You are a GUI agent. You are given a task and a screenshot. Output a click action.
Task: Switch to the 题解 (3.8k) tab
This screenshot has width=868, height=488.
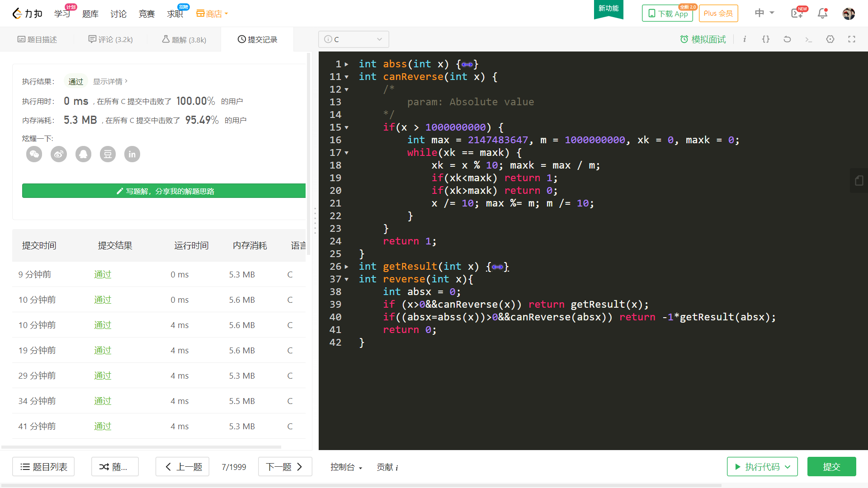pyautogui.click(x=184, y=39)
